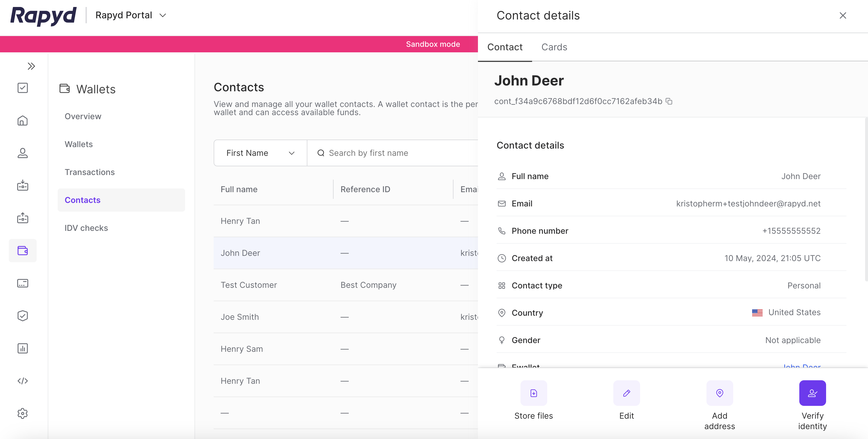The width and height of the screenshot is (868, 439).
Task: Expand the Rapyd Portal dropdown
Action: coord(131,15)
